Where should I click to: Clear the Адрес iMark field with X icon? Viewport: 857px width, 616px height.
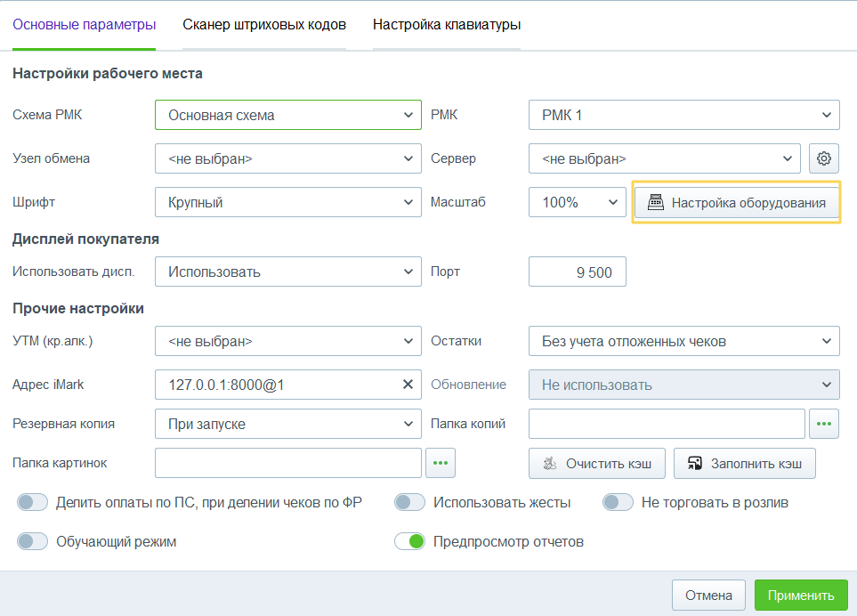point(408,385)
